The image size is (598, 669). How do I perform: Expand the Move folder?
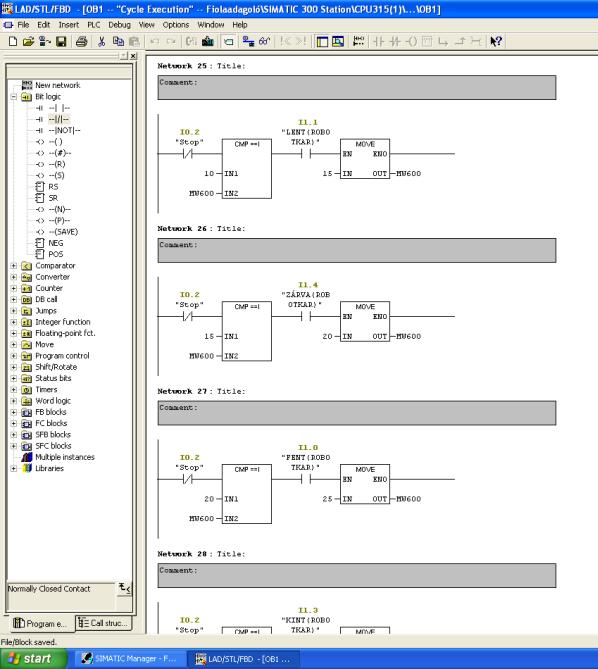14,345
